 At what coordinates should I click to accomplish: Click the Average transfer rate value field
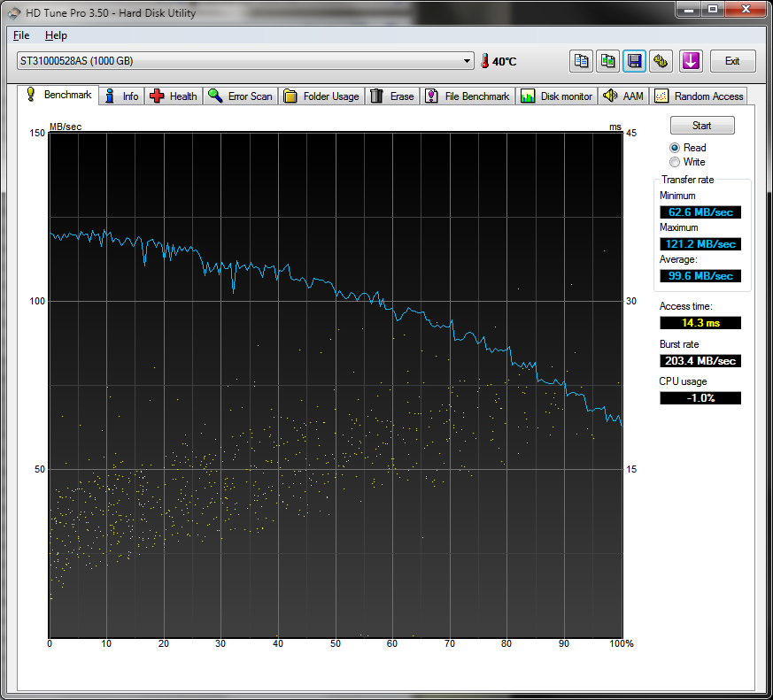[700, 276]
